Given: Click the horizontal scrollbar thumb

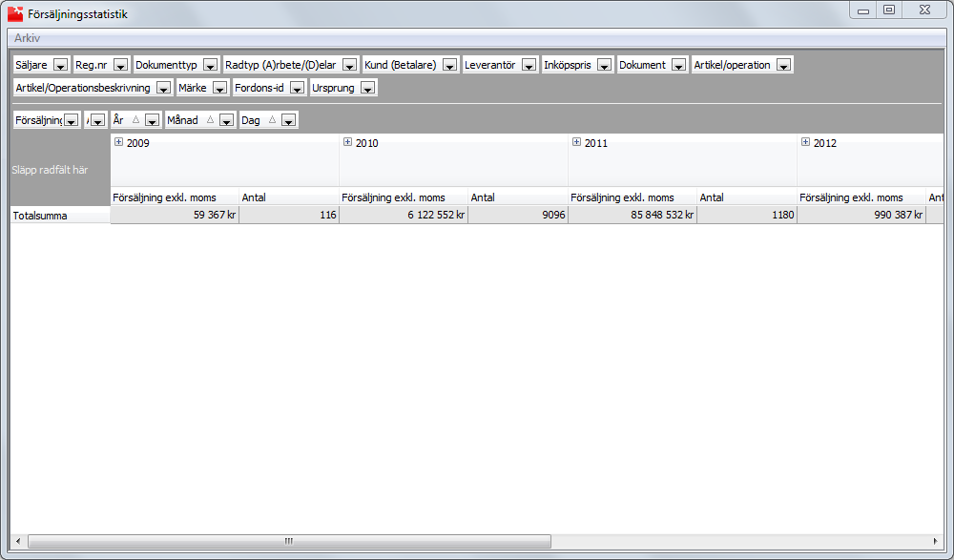Looking at the screenshot, I should pyautogui.click(x=290, y=541).
